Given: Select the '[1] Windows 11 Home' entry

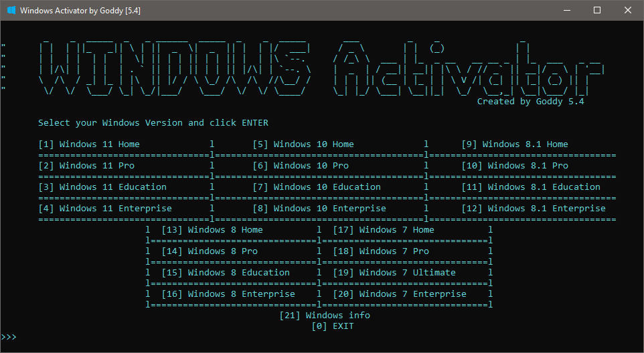Looking at the screenshot, I should pyautogui.click(x=89, y=144).
